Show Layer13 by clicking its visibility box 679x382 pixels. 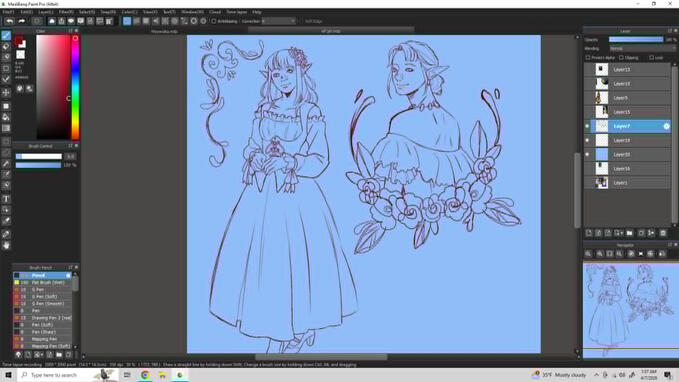588,69
